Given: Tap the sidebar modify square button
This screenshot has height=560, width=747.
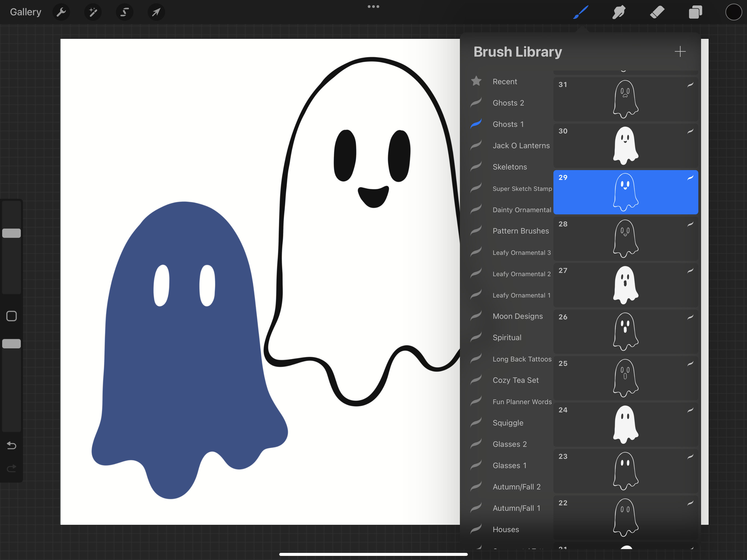Looking at the screenshot, I should click(x=11, y=316).
